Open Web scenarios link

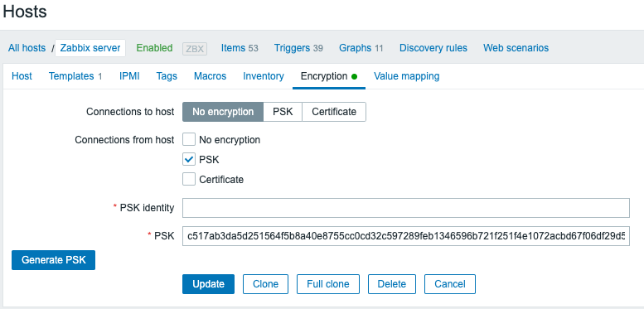[x=516, y=48]
